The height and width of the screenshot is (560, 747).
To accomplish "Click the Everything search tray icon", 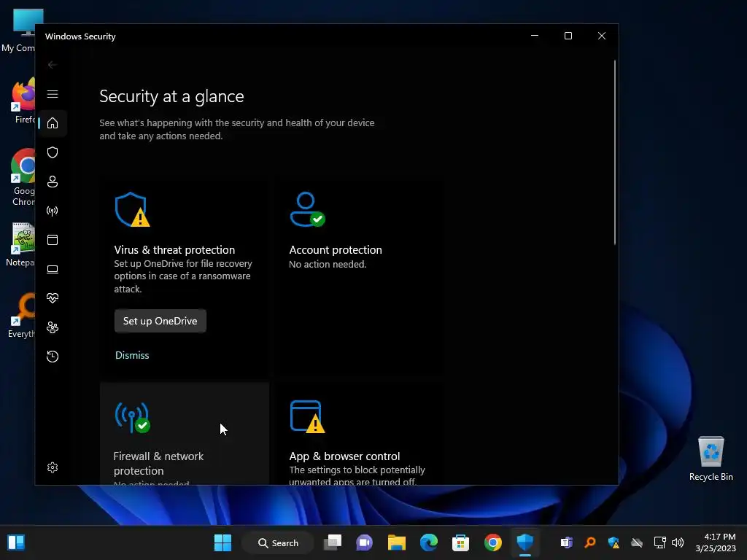I will 589,542.
